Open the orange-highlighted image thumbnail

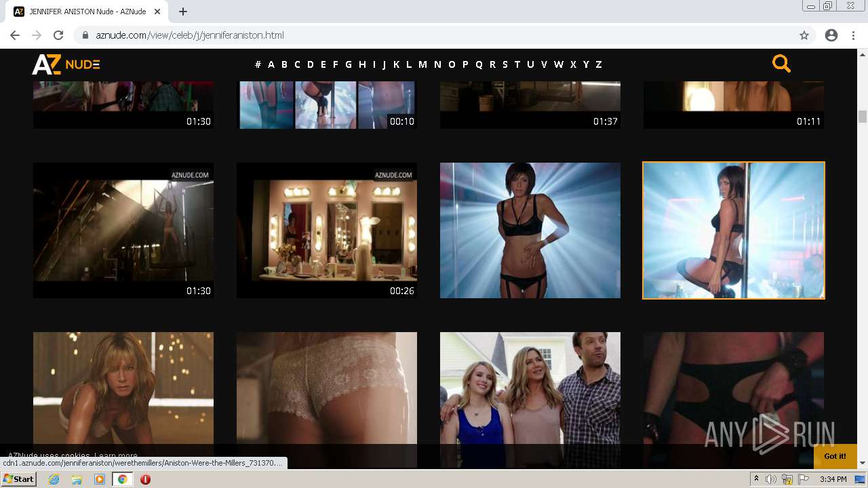pos(734,230)
